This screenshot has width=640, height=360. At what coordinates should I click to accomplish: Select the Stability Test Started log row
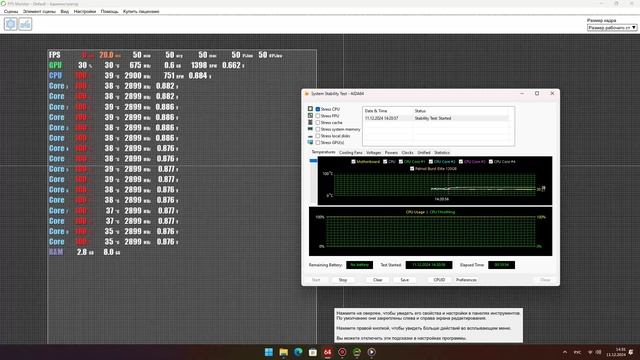436,118
